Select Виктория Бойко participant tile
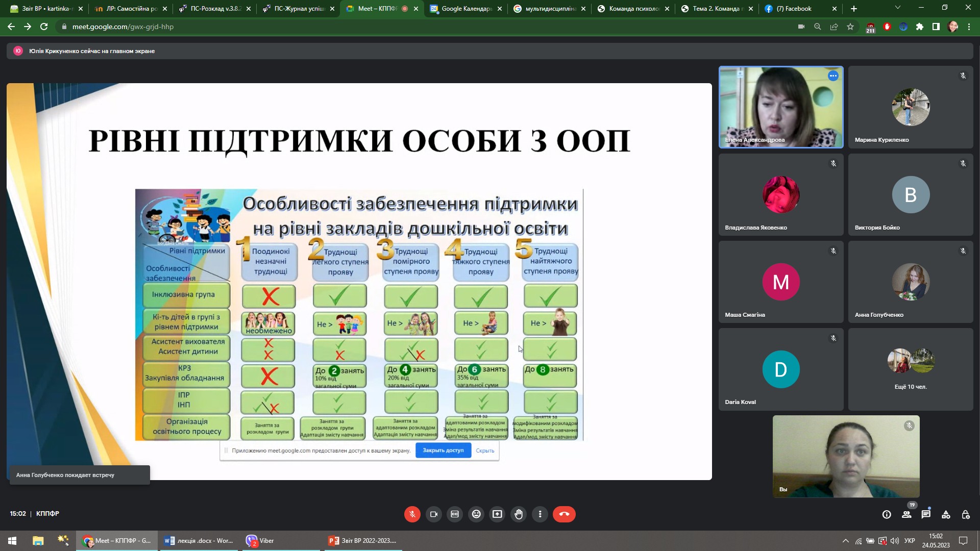Viewport: 980px width, 551px height. coord(911,195)
